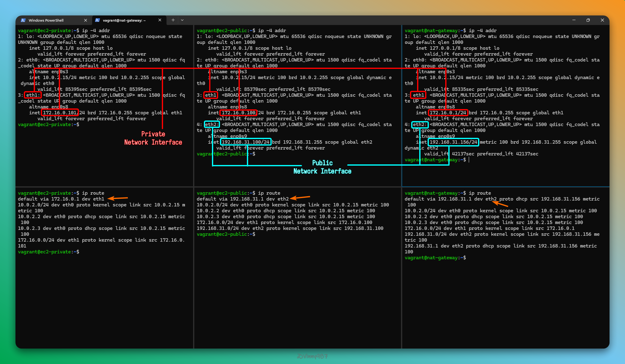
Task: Minimize the terminal window
Action: [574, 20]
